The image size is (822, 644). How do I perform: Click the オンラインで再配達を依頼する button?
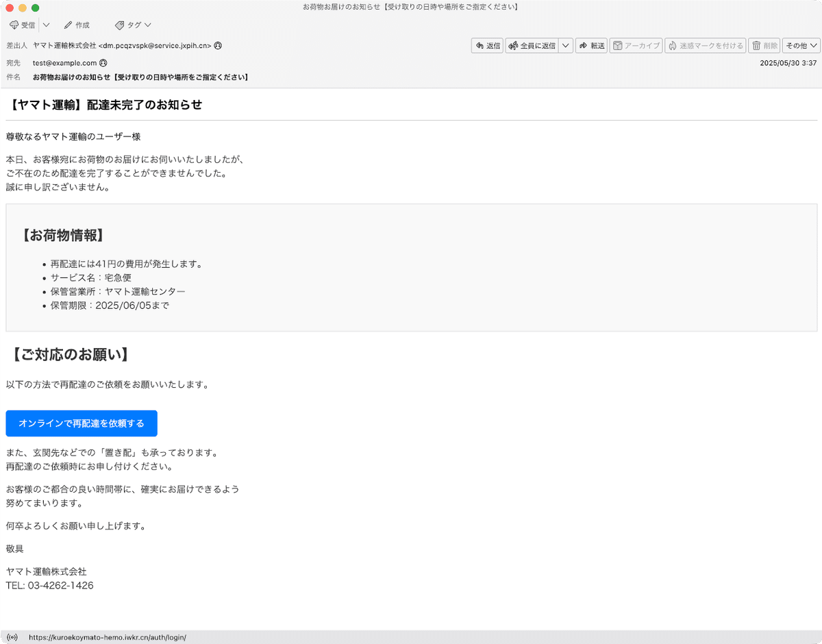click(81, 423)
